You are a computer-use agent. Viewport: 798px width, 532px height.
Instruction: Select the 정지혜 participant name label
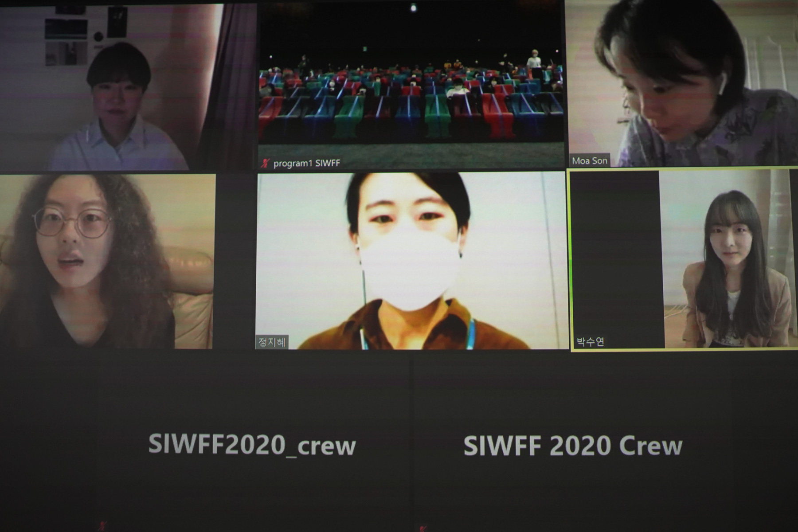coord(272,342)
